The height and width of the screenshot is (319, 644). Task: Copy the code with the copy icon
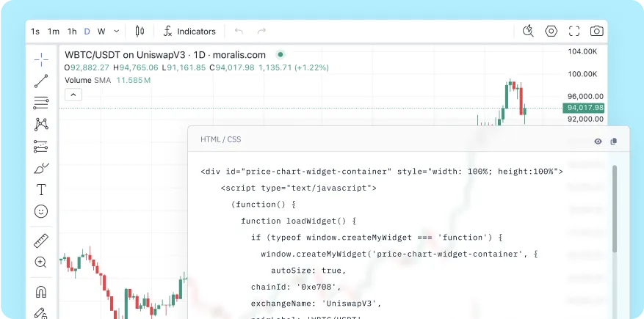click(x=614, y=142)
